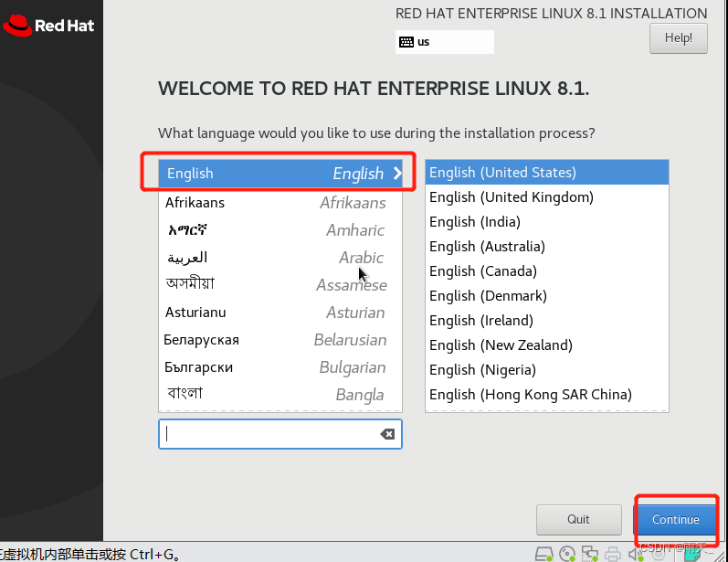Screen dimensions: 728x562
Task: Focus the language search input field
Action: pos(280,434)
